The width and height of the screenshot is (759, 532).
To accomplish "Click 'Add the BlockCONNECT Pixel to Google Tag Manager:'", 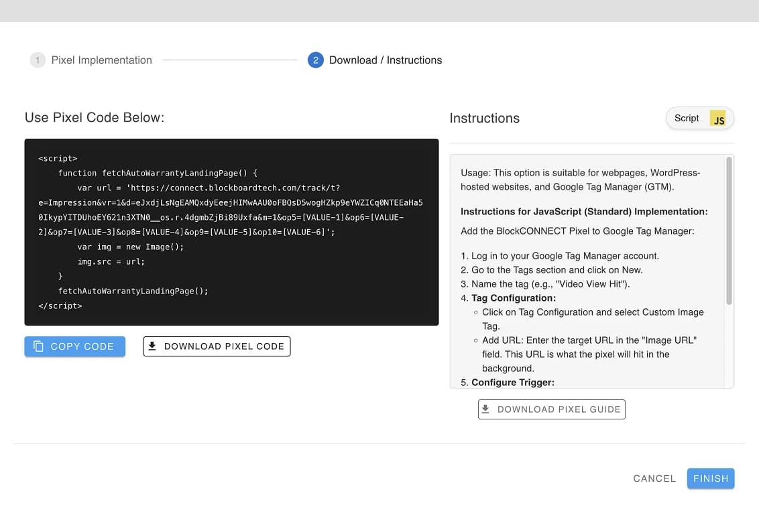I will [577, 230].
